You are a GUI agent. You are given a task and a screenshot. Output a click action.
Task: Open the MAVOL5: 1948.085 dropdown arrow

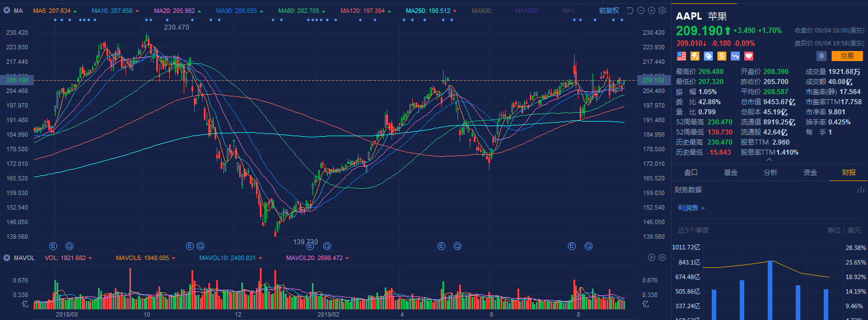(x=174, y=258)
